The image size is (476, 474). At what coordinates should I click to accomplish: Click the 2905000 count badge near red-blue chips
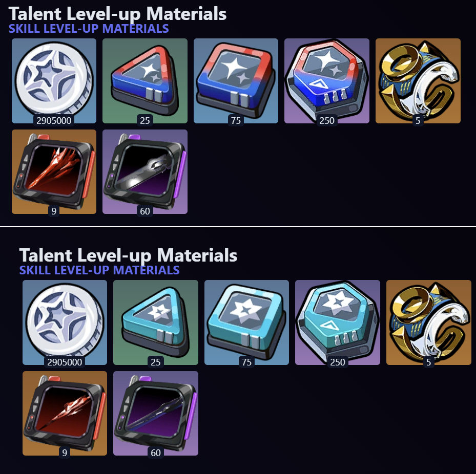point(54,120)
